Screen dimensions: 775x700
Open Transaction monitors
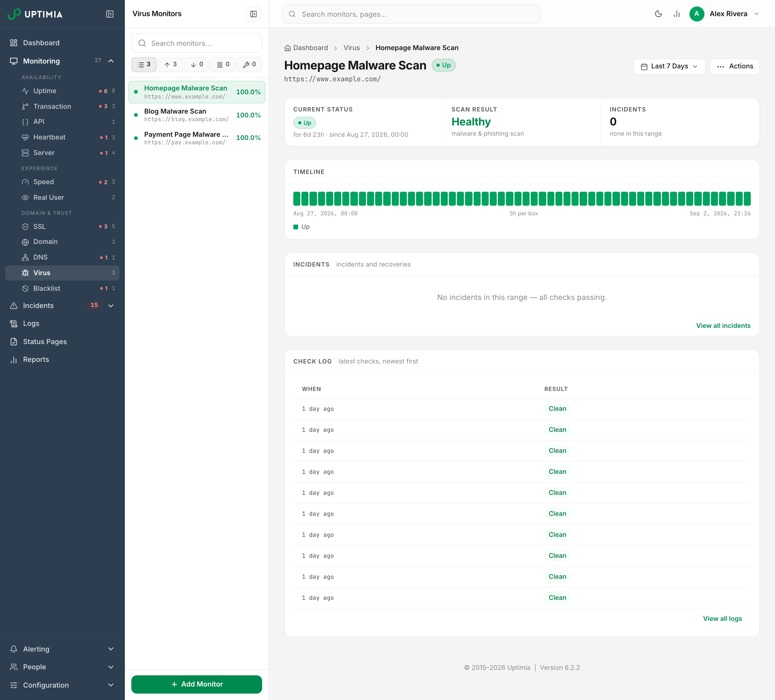tap(62, 106)
